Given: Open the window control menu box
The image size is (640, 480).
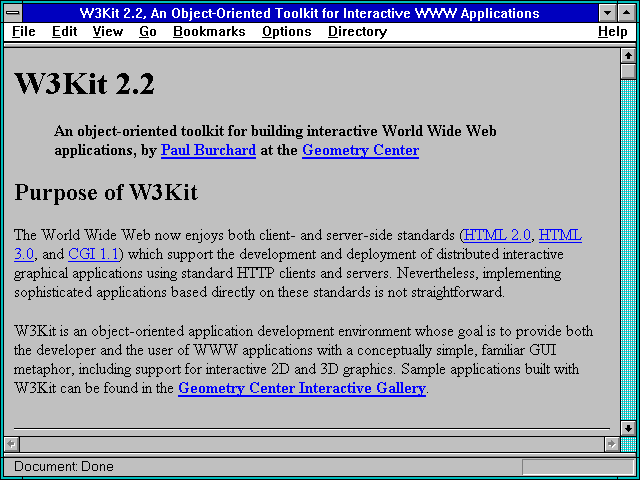Looking at the screenshot, I should [13, 13].
